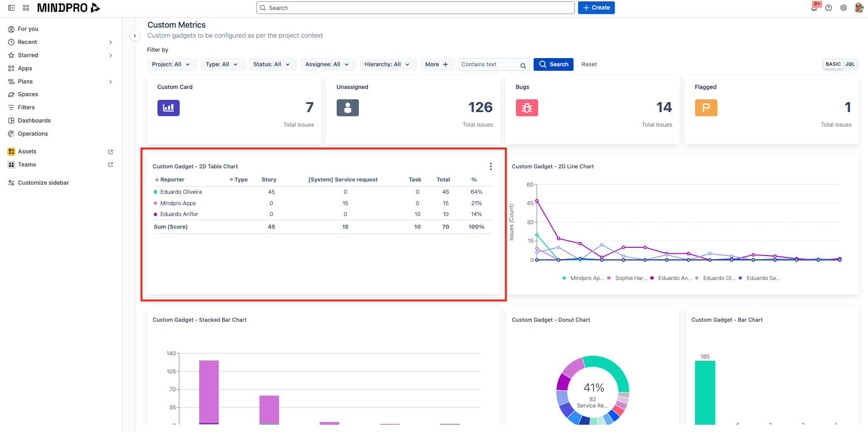Click the Bugs card bug icon

(527, 108)
